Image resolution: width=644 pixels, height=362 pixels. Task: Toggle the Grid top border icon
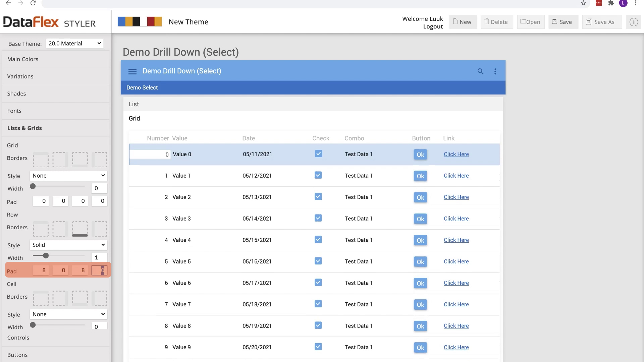point(41,160)
